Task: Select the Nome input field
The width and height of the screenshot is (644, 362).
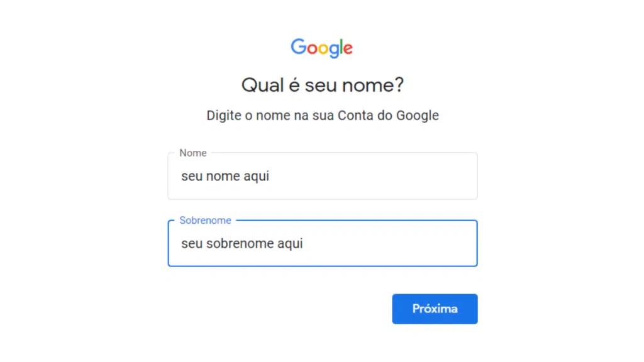Action: coord(322,176)
